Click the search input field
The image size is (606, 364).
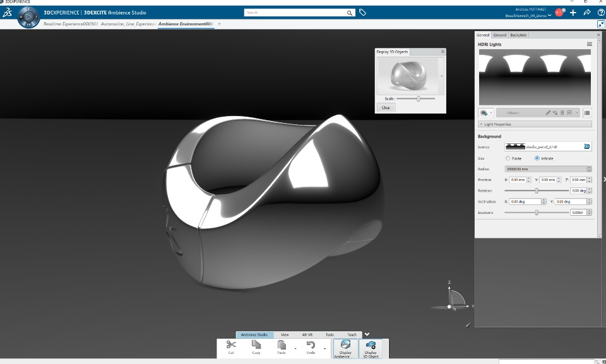[295, 13]
